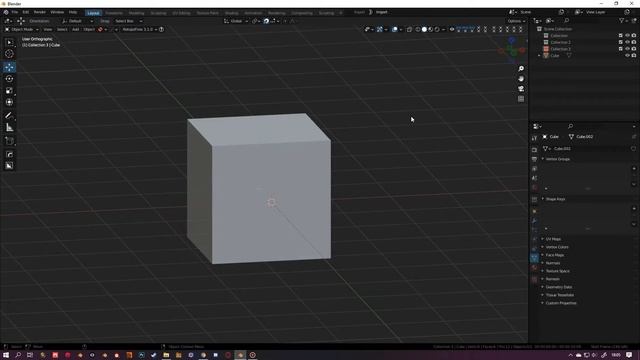Activate the Transform tool
This screenshot has width=640, height=360.
[x=9, y=102]
